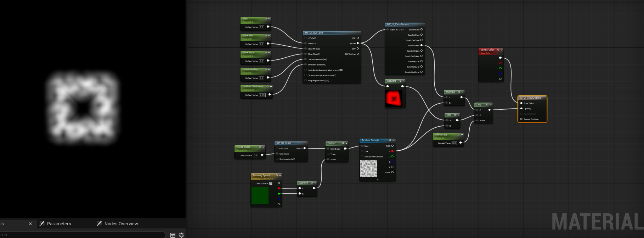644x238 pixels.
Task: Toggle the Keep Aspect Ratio pin on MF_UI_SDF_Box
Action: pyautogui.click(x=305, y=81)
